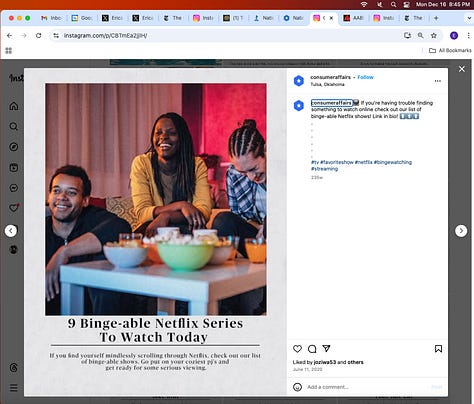The width and height of the screenshot is (474, 404).
Task: Close the current Instagram tab
Action: pyautogui.click(x=331, y=18)
